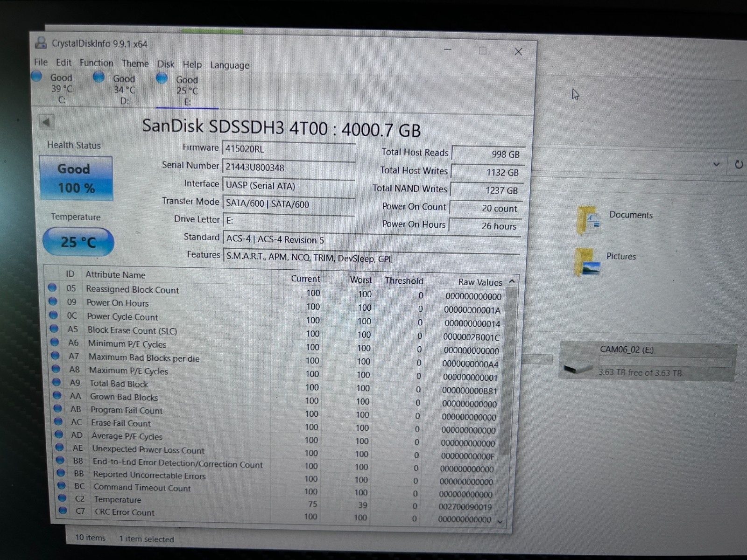Expand the Explorer address bar dropdown chevron
Screen dimensions: 747x560
click(717, 164)
